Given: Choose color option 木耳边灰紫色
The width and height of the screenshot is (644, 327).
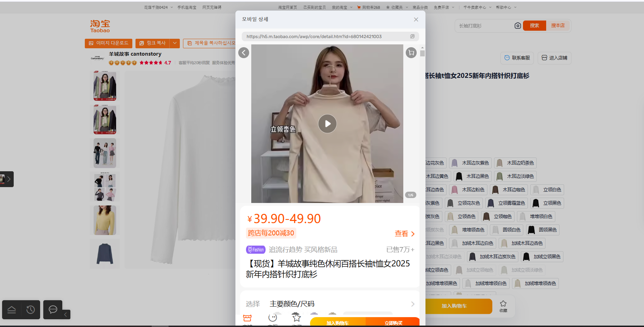Looking at the screenshot, I should [470, 163].
